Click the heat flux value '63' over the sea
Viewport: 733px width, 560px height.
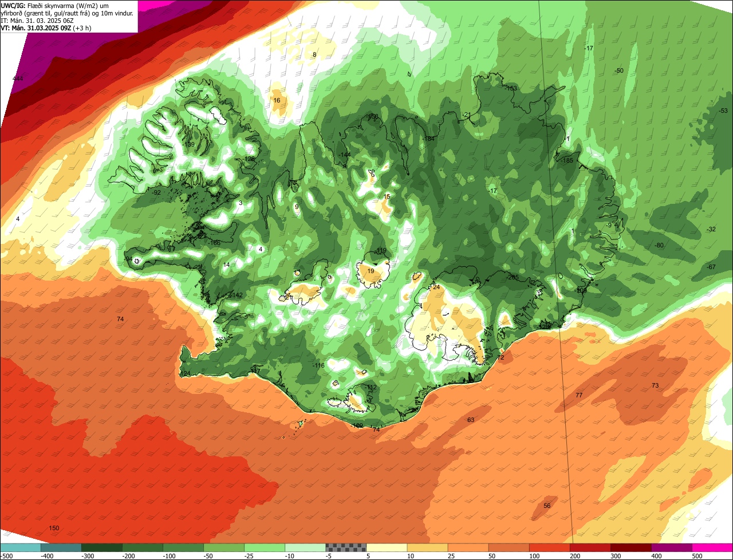click(x=471, y=420)
